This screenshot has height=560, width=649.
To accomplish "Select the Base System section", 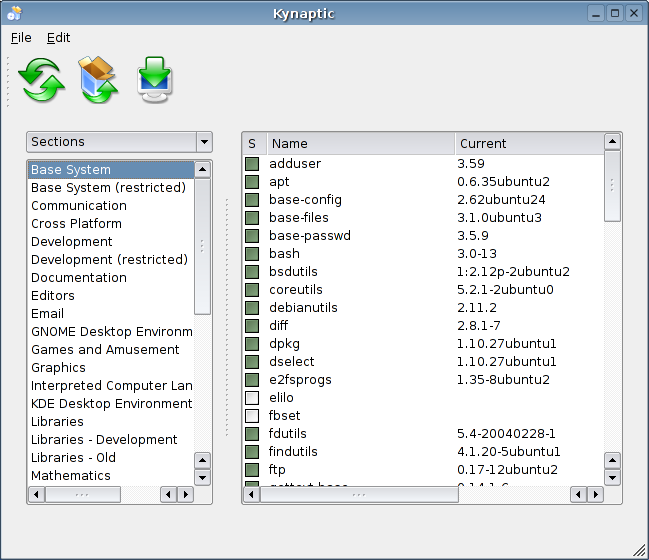I will coord(111,170).
